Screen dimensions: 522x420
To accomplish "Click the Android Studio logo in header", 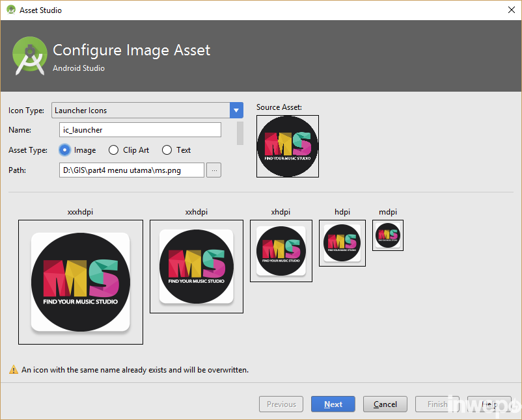I will pos(30,56).
